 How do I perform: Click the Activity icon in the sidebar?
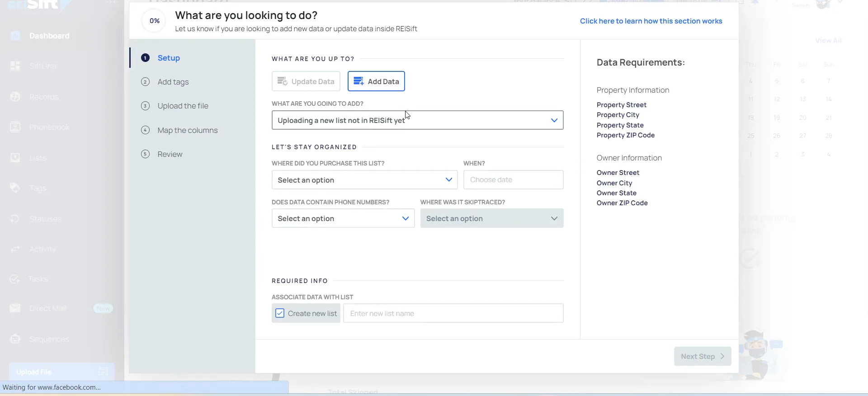coord(15,249)
